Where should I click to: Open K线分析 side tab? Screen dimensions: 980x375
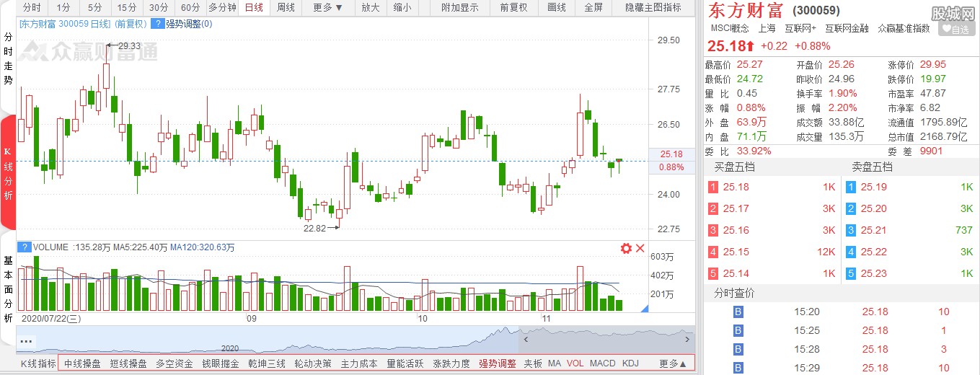8,173
